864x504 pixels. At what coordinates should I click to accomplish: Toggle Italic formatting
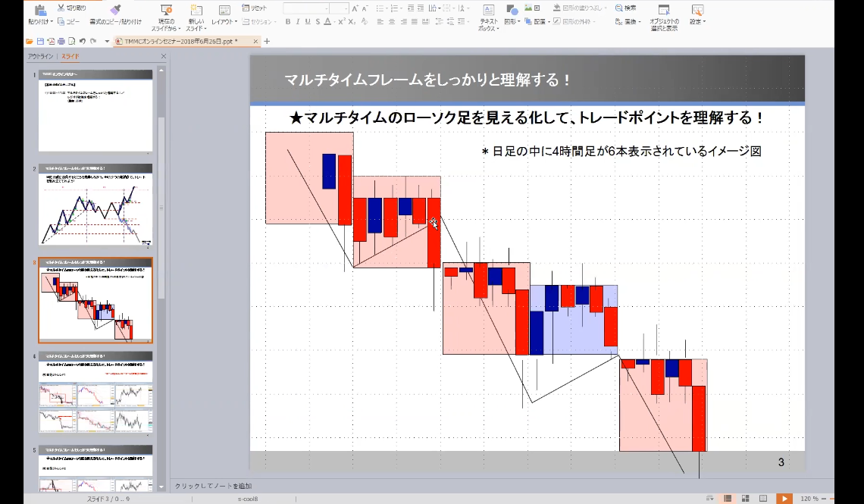pos(297,22)
